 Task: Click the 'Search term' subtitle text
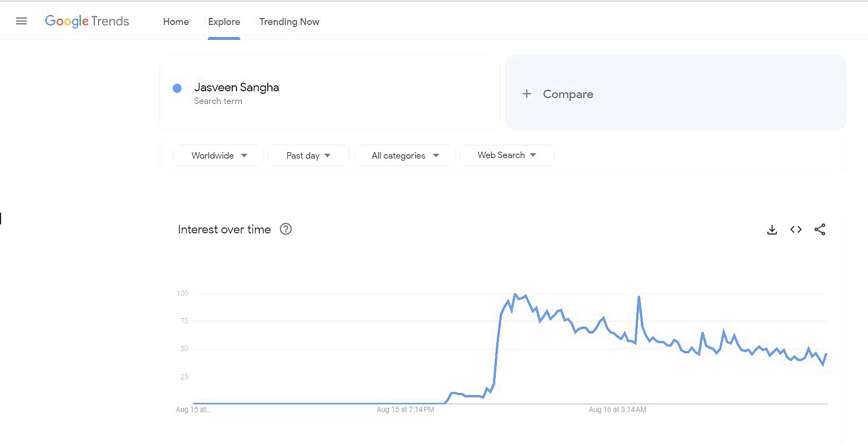218,101
